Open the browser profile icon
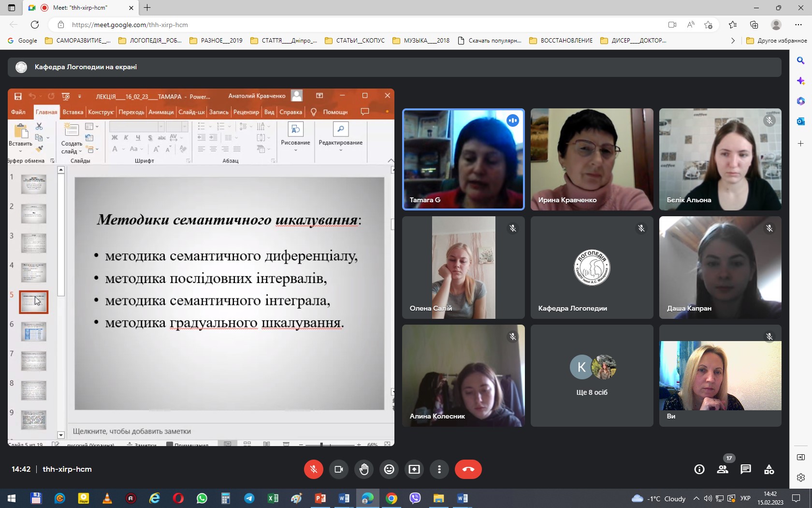Screen dimensions: 812x508 click(776, 25)
